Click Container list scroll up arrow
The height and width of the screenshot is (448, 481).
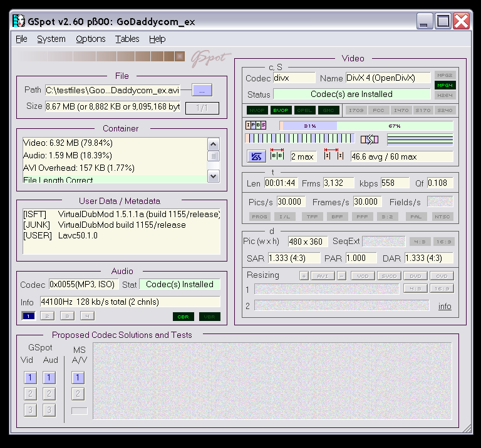pyautogui.click(x=214, y=144)
